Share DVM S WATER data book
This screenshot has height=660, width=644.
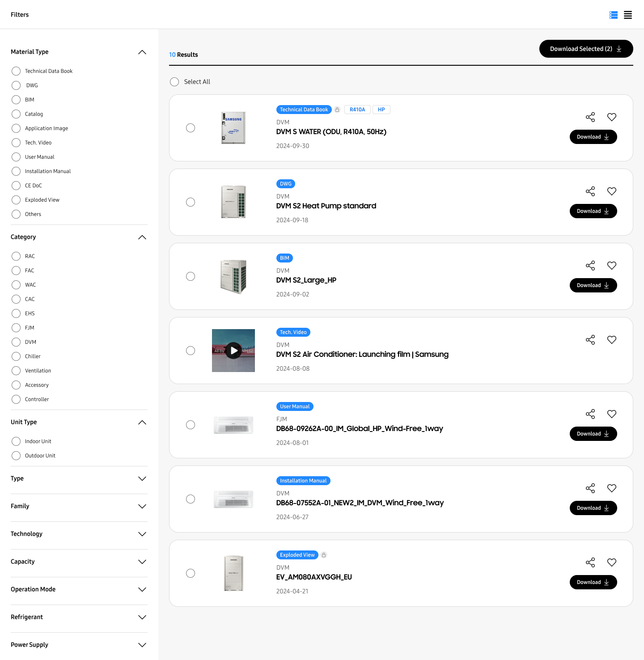pos(590,117)
